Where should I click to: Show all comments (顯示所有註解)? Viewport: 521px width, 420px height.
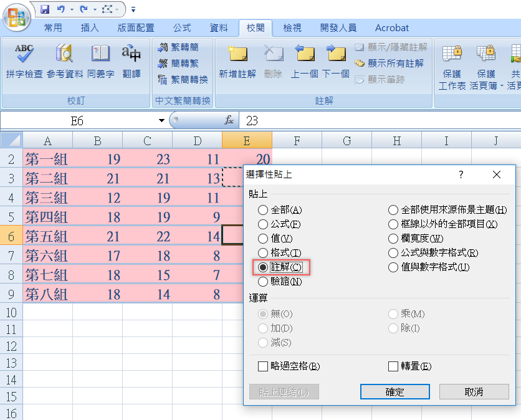coord(389,63)
